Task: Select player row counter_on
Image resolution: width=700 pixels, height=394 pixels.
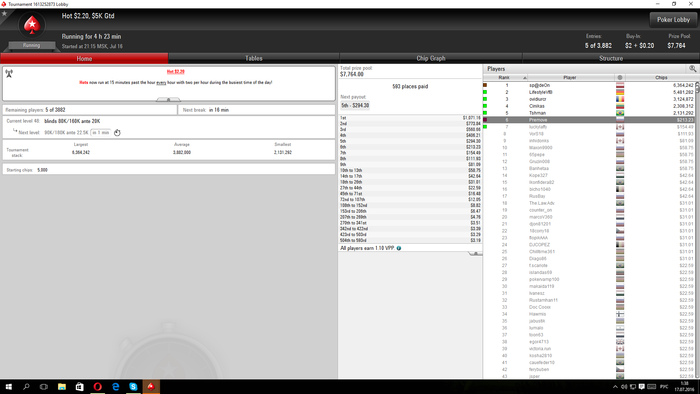Action: pos(589,210)
